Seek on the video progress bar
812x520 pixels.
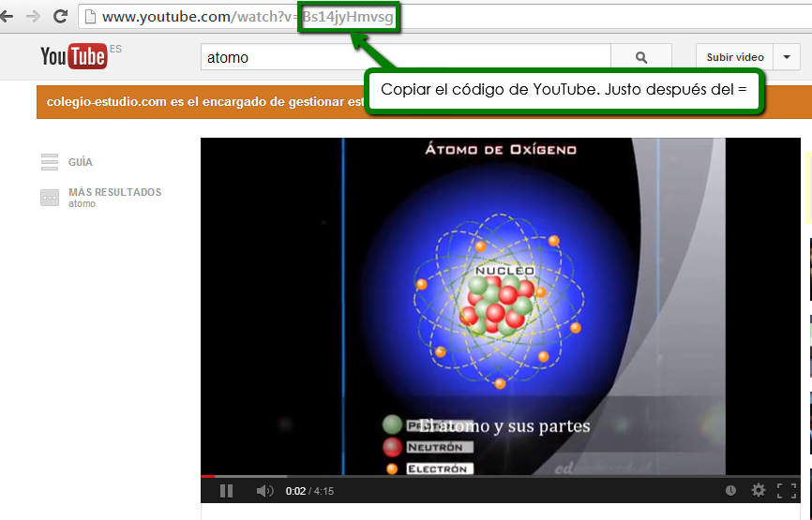point(469,476)
